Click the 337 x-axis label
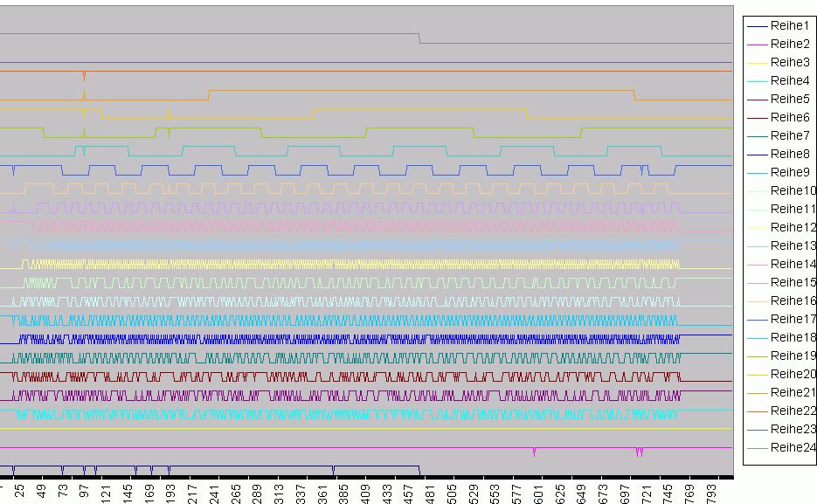 coord(300,494)
